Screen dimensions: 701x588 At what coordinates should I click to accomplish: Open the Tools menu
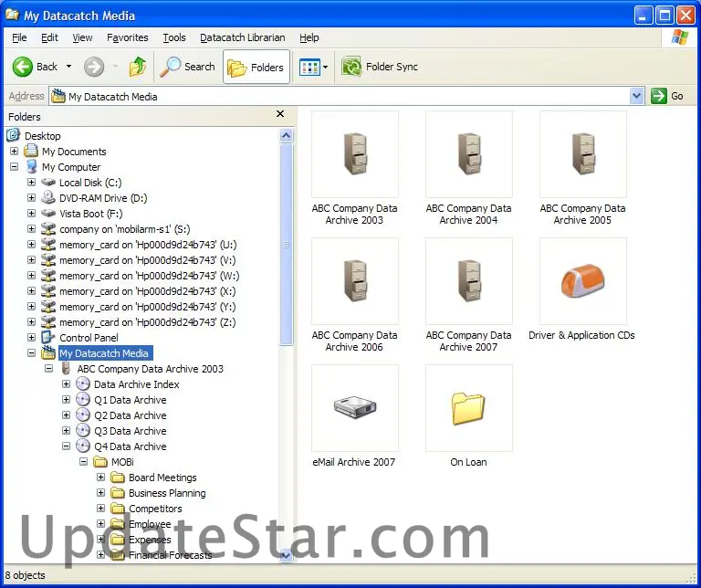(x=174, y=37)
